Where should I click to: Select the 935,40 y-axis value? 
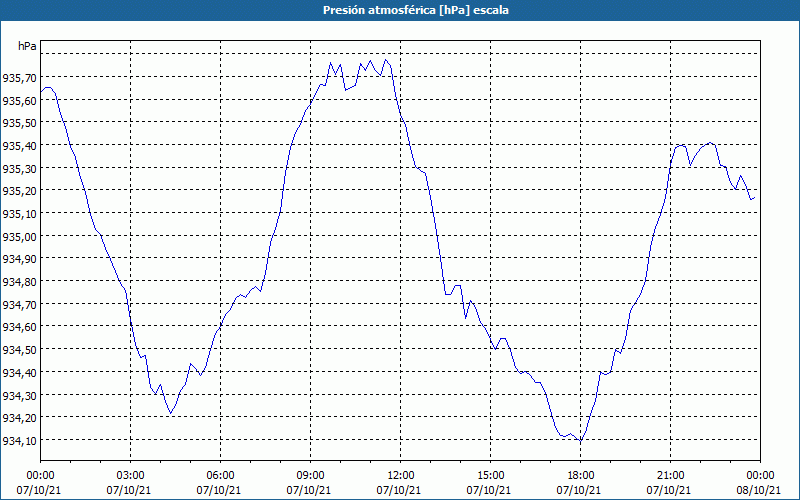[20, 146]
